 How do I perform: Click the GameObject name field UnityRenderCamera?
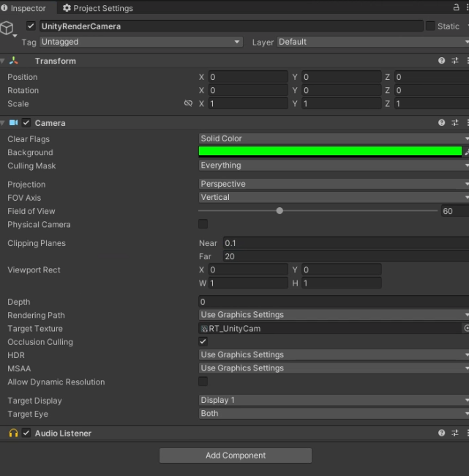click(231, 26)
